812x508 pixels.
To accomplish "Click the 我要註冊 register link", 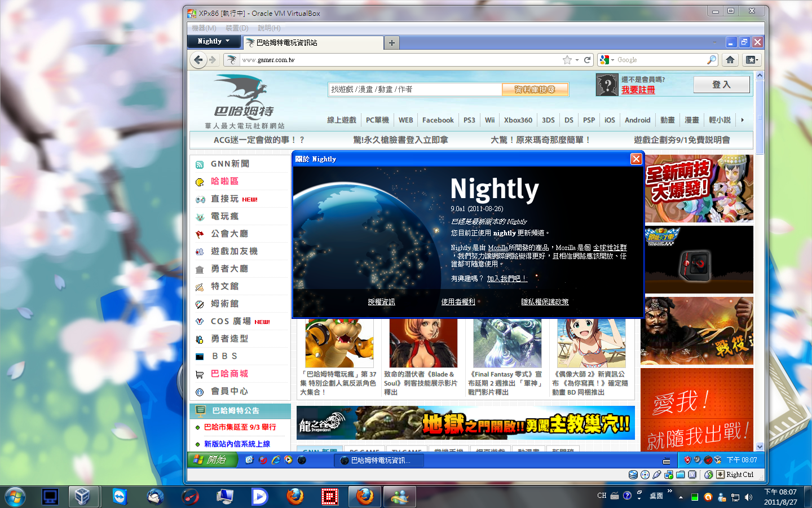I will pos(638,90).
